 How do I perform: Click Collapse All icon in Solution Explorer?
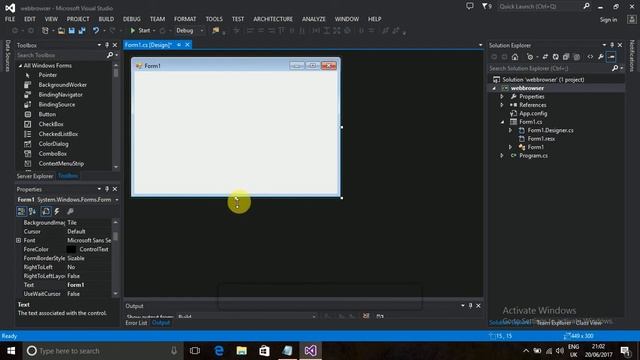tap(566, 57)
